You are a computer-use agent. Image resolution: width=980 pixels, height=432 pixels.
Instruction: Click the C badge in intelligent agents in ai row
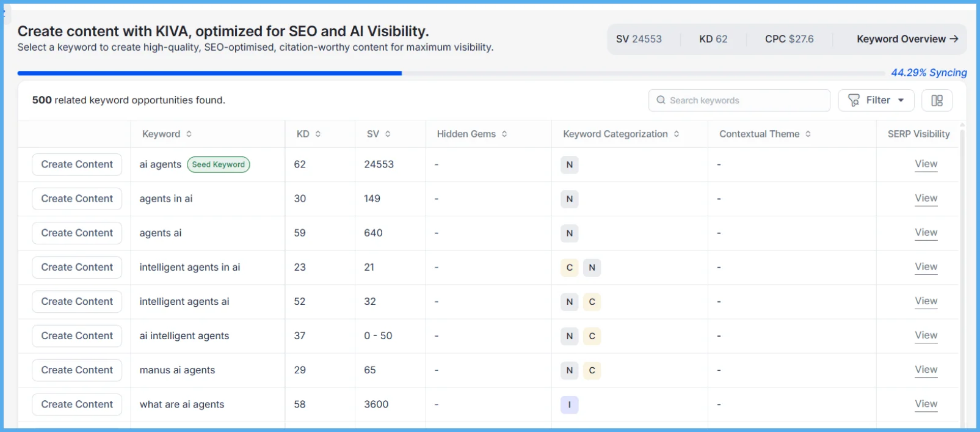tap(569, 268)
